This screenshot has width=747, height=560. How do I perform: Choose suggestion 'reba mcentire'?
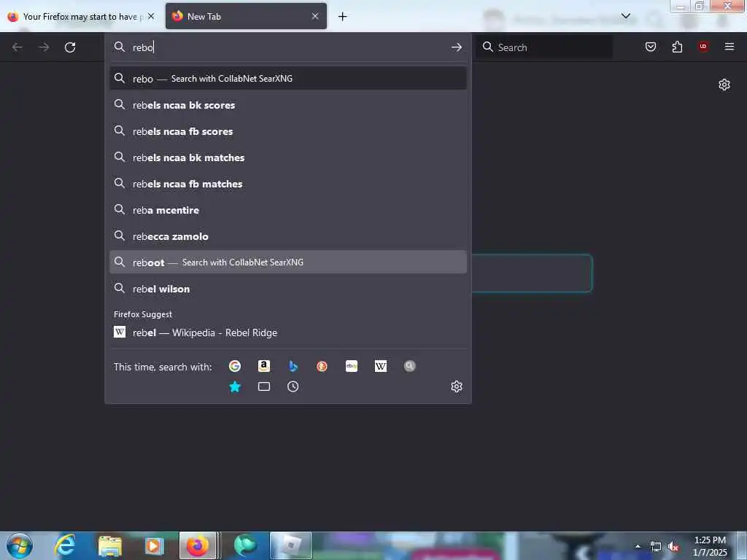(x=287, y=209)
